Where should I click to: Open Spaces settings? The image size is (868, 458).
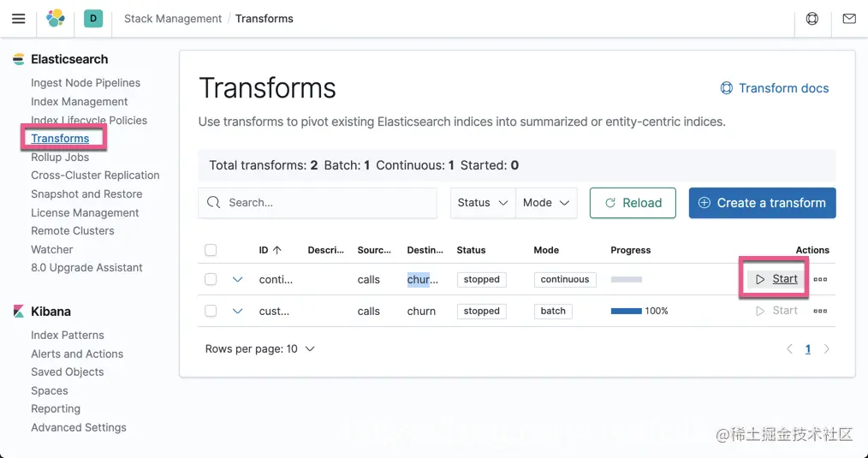pos(50,391)
